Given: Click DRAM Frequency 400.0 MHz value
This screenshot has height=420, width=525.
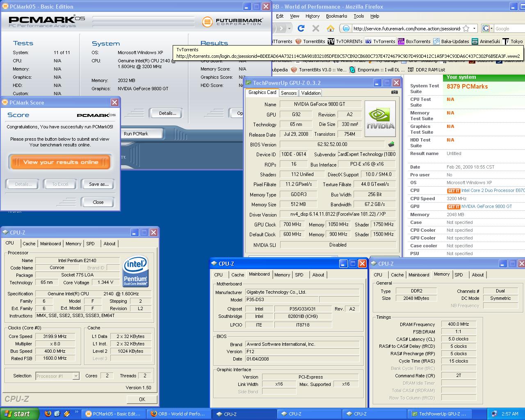Looking at the screenshot, I should 459,324.
